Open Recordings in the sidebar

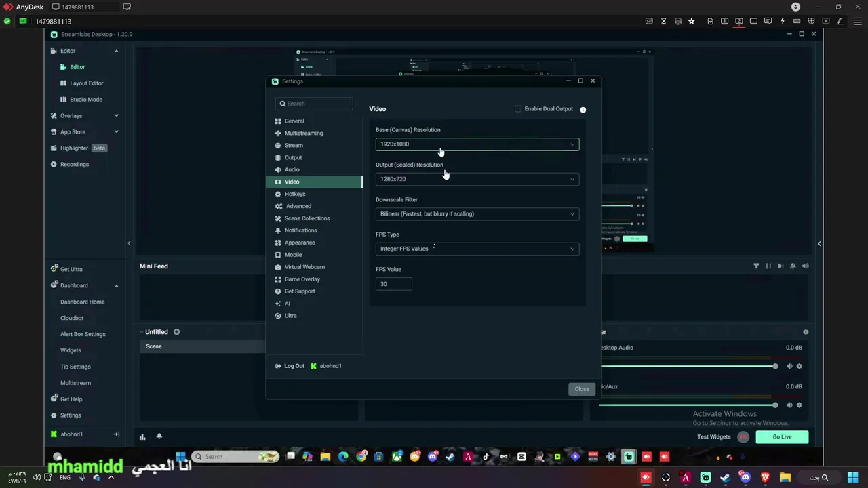[x=70, y=165]
